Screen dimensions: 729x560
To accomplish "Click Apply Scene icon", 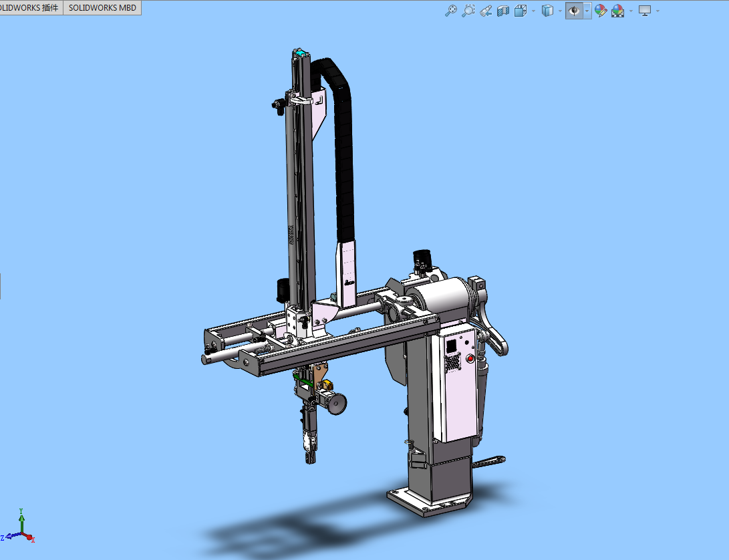I will [618, 11].
